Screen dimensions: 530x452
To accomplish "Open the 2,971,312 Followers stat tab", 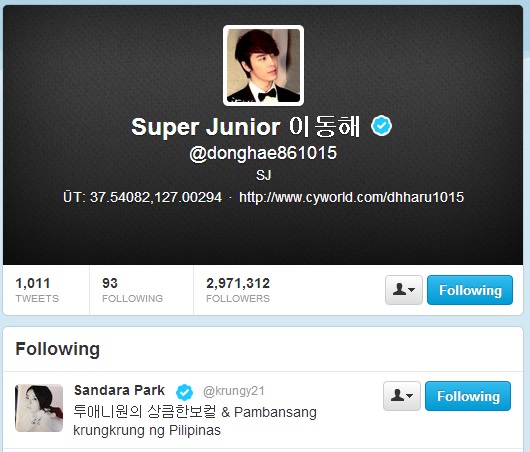I will tap(238, 290).
